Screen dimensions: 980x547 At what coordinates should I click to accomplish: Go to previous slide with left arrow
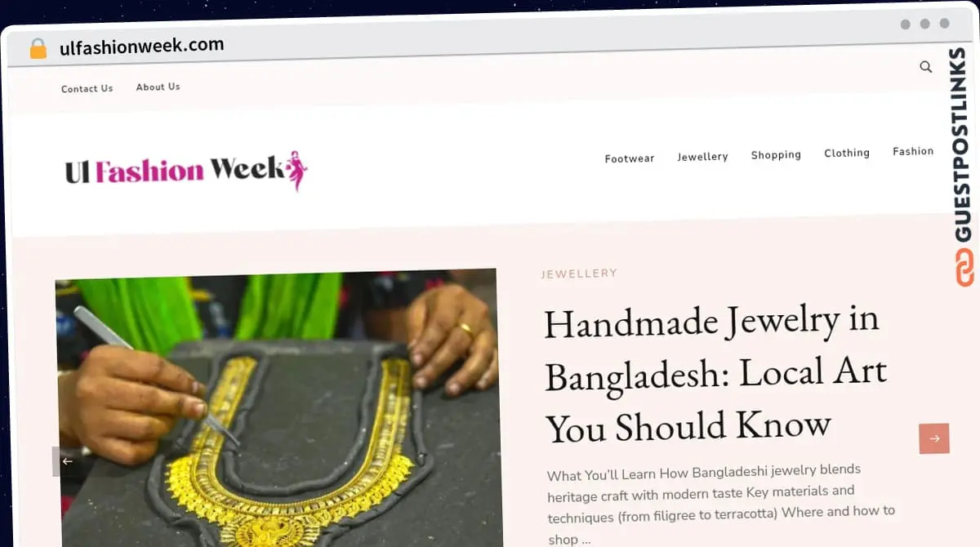(x=67, y=461)
